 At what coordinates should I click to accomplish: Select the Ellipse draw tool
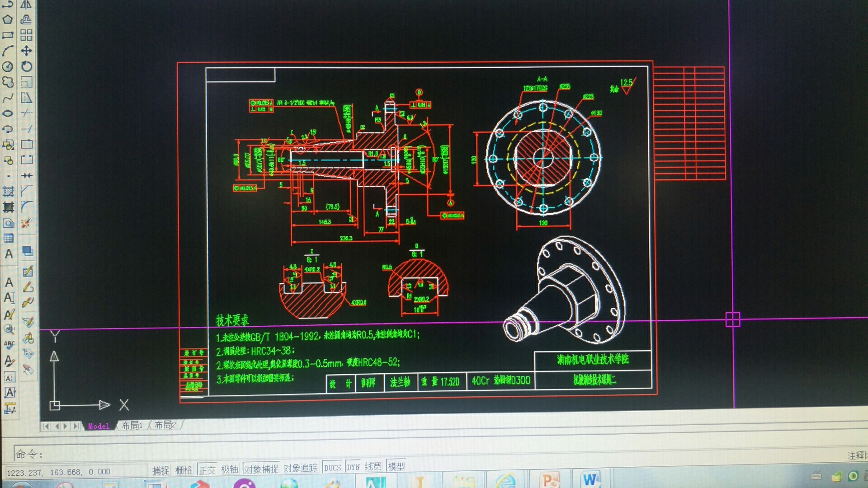coord(8,113)
